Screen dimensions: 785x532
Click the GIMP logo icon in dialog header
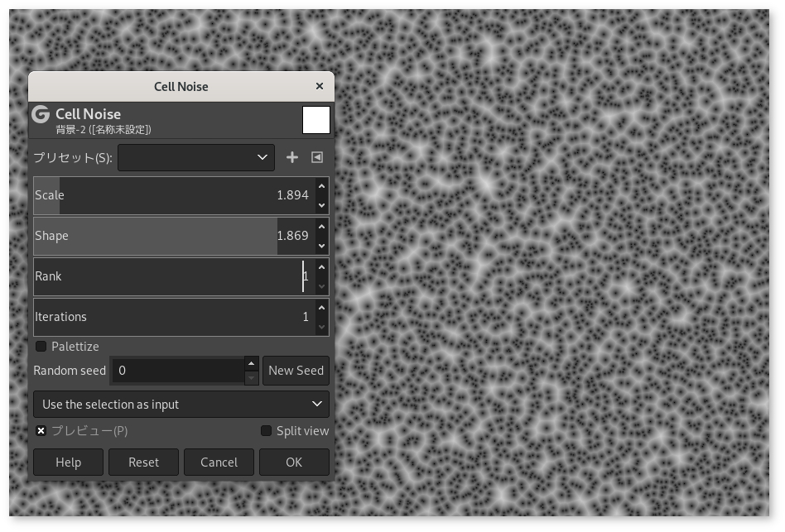pyautogui.click(x=41, y=115)
